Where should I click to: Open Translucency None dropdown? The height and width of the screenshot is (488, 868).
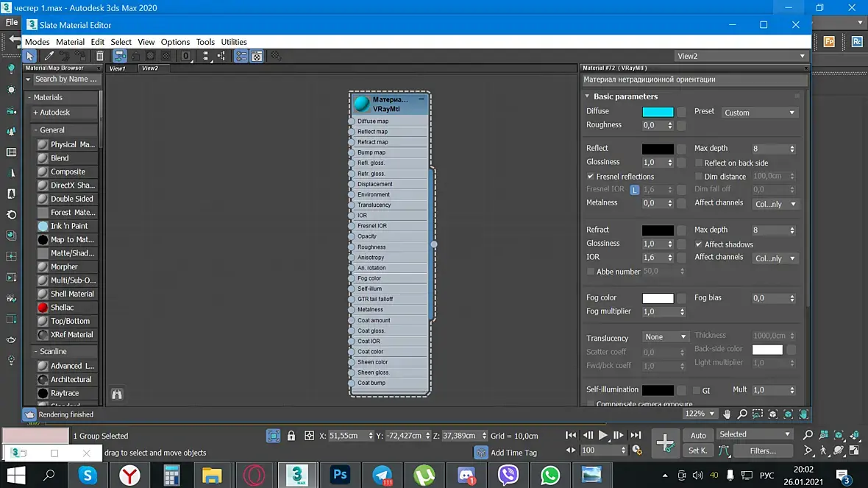coord(665,336)
